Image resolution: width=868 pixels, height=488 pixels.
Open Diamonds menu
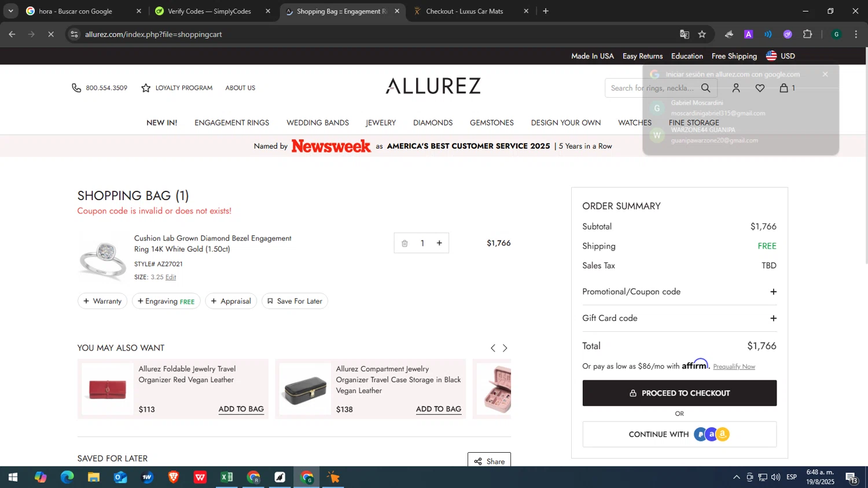point(433,123)
